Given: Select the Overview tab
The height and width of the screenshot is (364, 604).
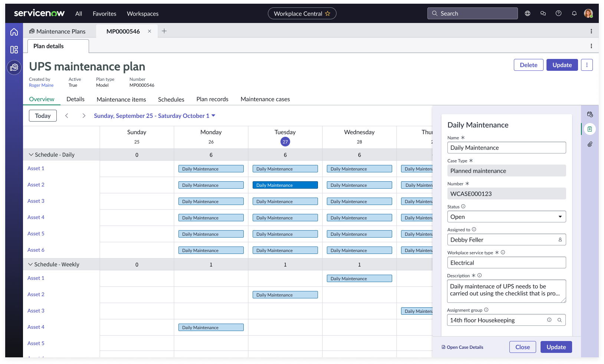Looking at the screenshot, I should 42,99.
